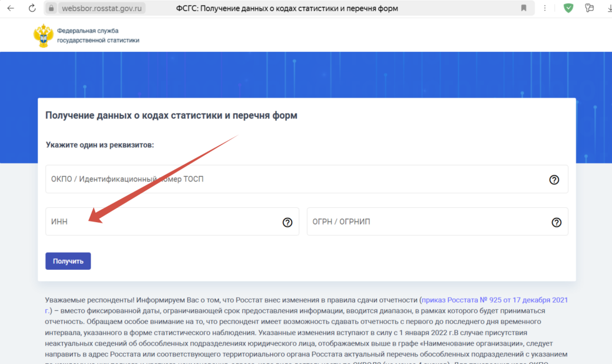Click the page title in the address bar
This screenshot has width=612, height=364.
pos(287,8)
